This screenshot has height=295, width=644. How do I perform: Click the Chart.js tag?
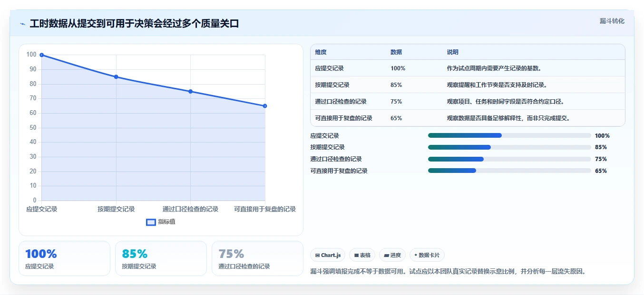(x=328, y=255)
